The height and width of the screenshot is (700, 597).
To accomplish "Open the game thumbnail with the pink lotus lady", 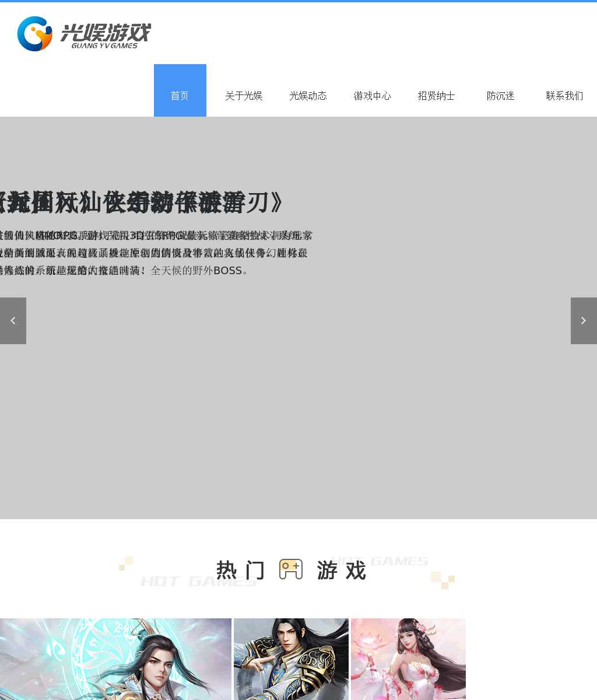I will [408, 659].
